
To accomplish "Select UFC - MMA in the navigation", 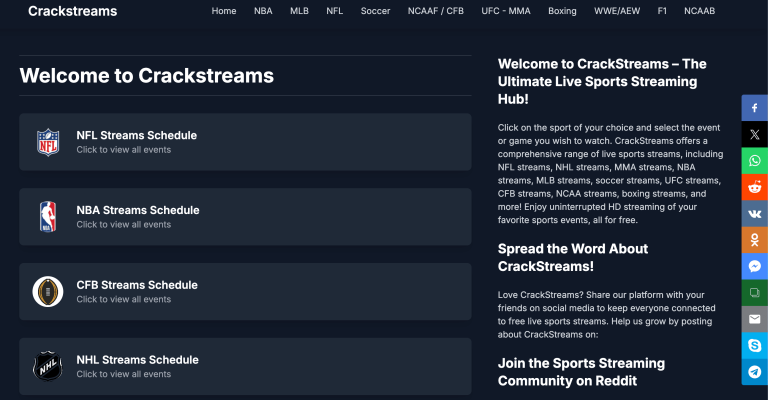I will 507,12.
